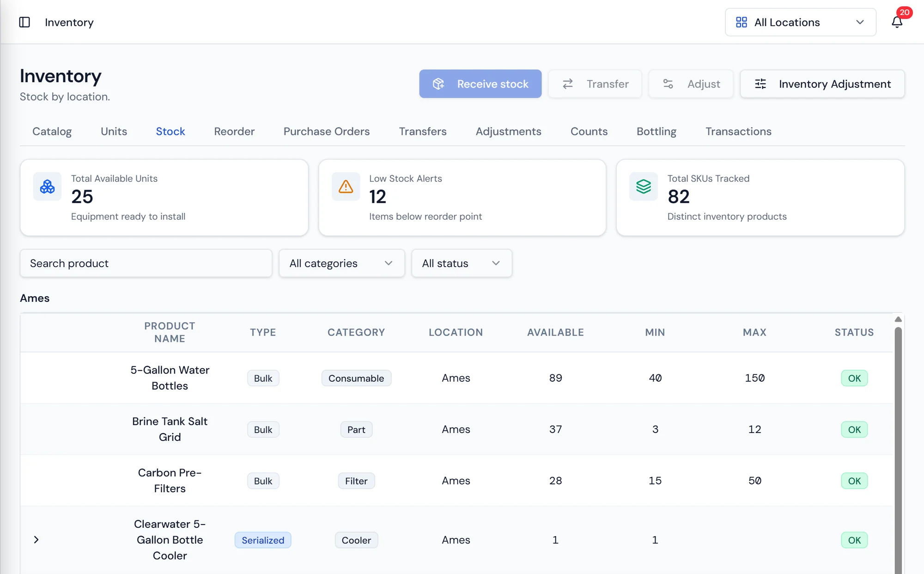Image resolution: width=924 pixels, height=574 pixels.
Task: Open the Reorder tab
Action: pos(234,132)
